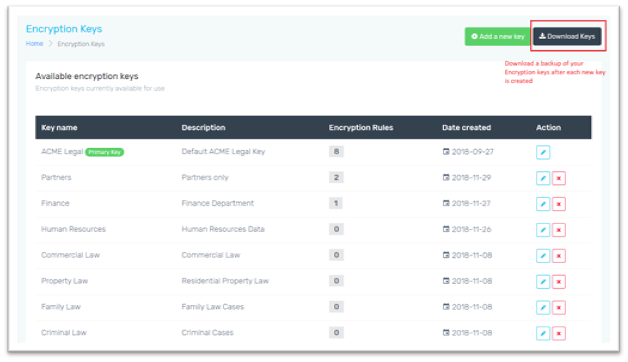The height and width of the screenshot is (362, 628).
Task: Delete the Finance key
Action: tap(559, 204)
